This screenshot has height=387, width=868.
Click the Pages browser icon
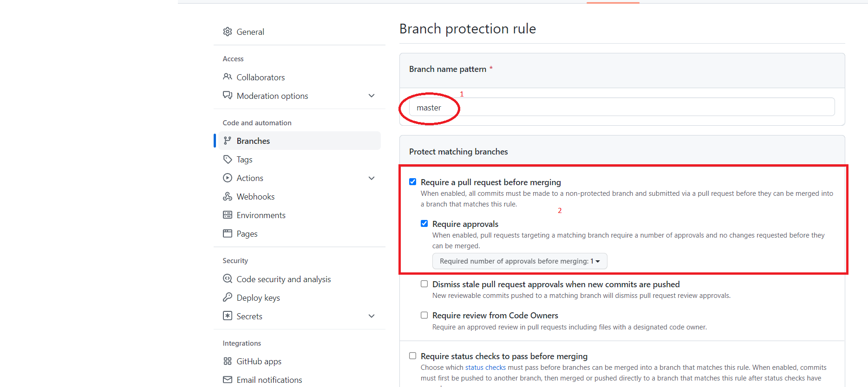coord(228,233)
